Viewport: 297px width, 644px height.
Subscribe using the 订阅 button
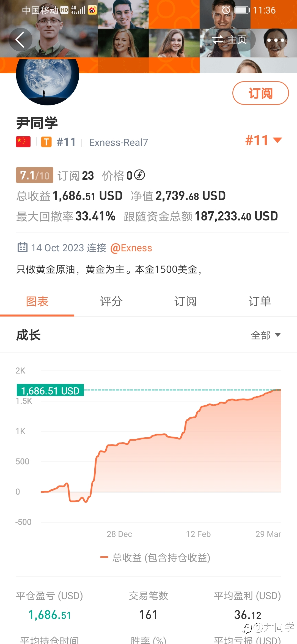260,93
